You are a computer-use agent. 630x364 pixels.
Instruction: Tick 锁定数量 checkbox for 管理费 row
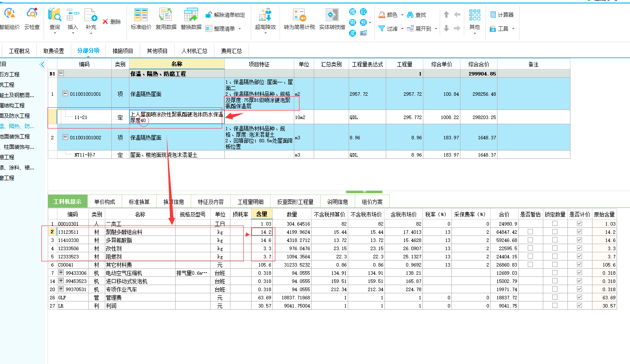click(555, 298)
